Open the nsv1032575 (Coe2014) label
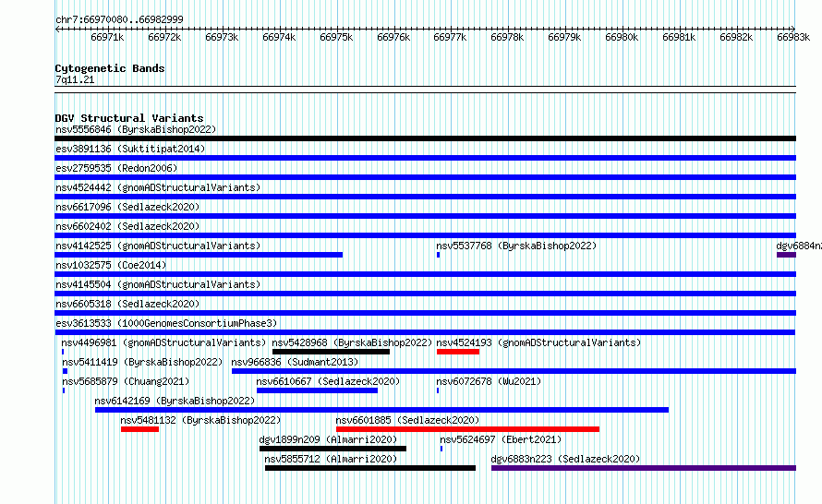 tap(111, 265)
